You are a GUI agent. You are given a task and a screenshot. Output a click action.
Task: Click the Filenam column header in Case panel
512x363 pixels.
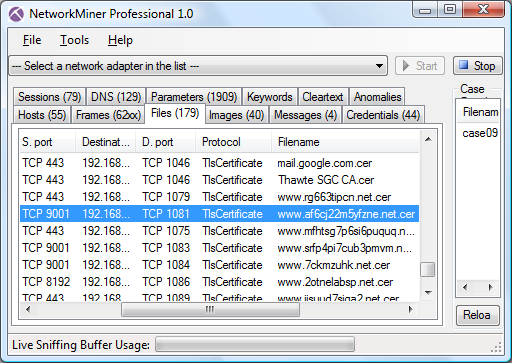pos(479,112)
